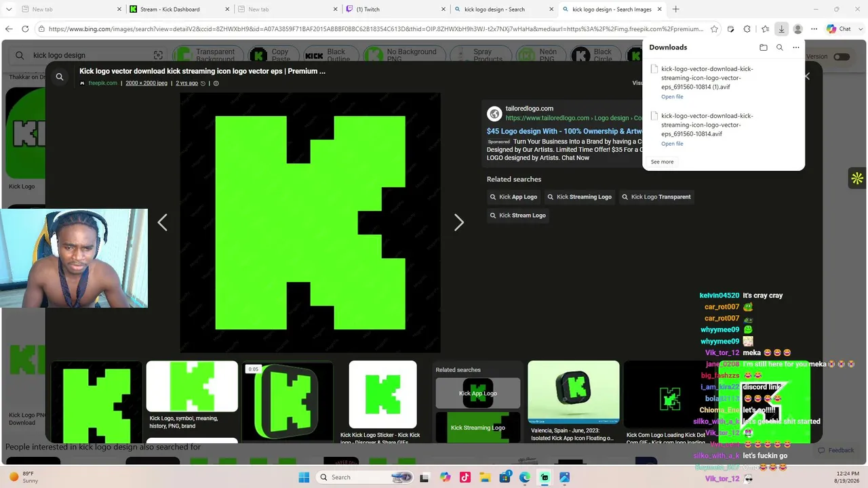Viewport: 868px width, 488px height.
Task: Start visual search with the camera icon
Action: point(158,56)
